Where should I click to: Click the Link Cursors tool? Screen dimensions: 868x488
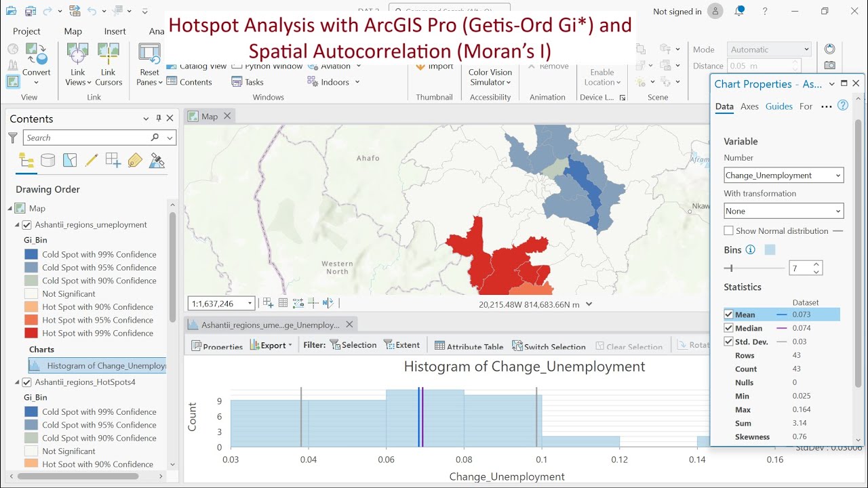pyautogui.click(x=108, y=64)
